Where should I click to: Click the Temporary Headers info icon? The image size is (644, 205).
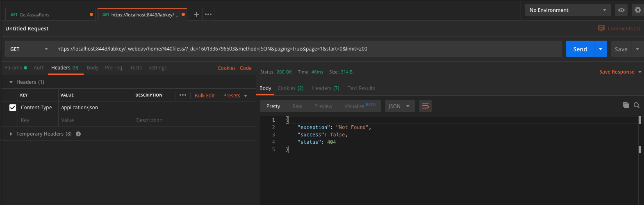click(x=78, y=134)
